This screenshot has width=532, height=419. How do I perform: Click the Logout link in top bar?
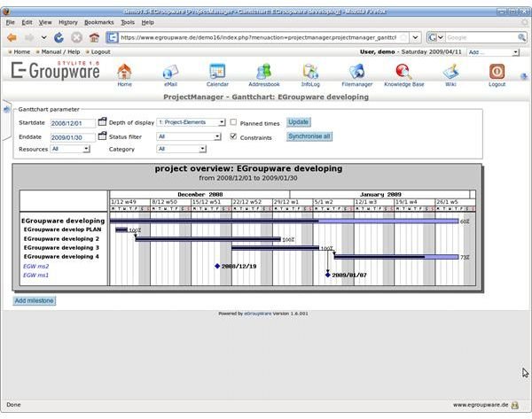[101, 52]
